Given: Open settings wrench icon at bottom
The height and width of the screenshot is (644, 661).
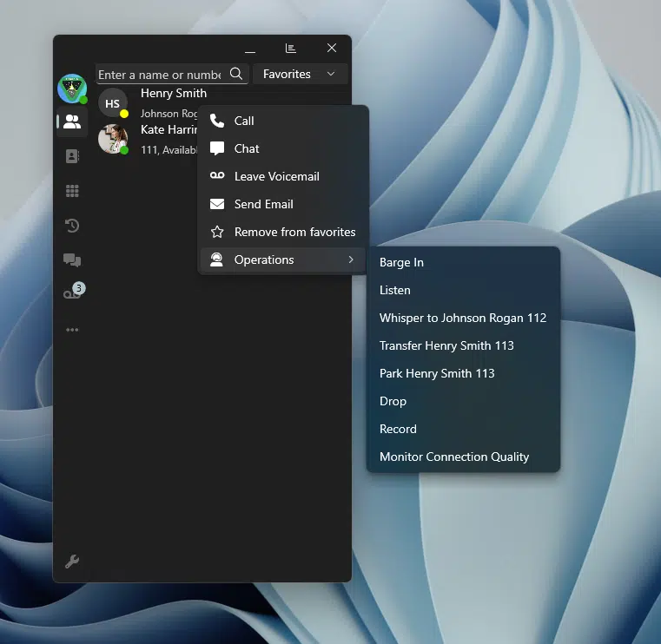Looking at the screenshot, I should [72, 562].
